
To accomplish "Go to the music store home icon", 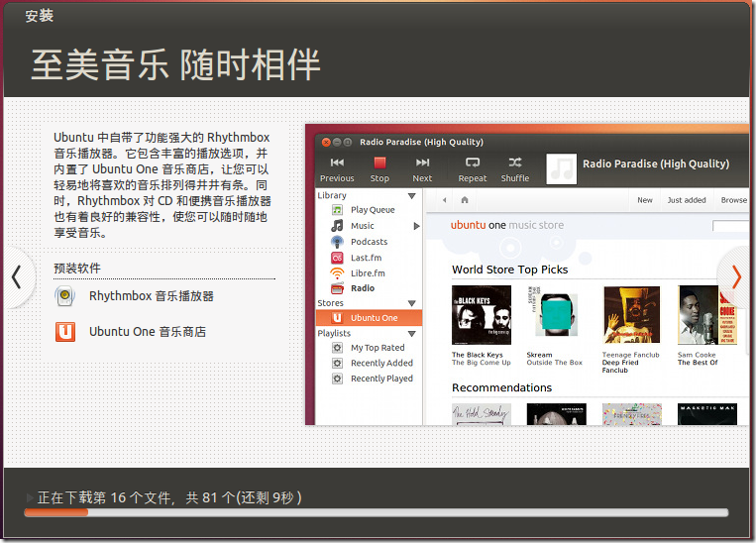I will click(465, 200).
